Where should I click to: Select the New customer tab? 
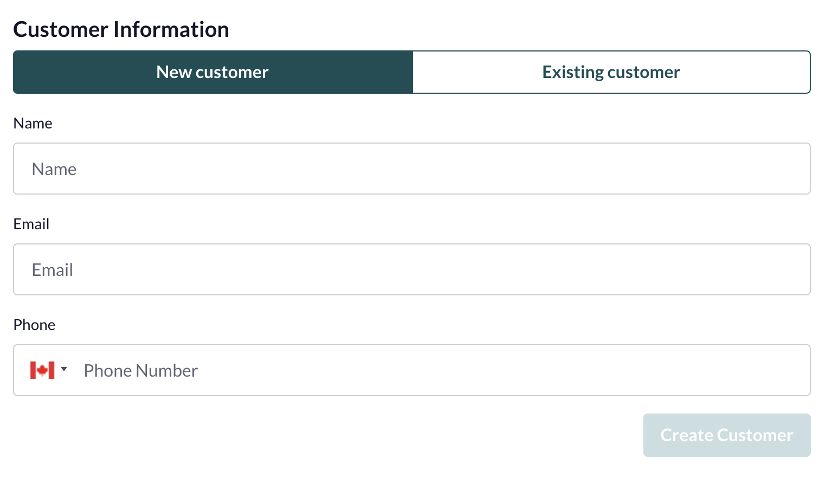pyautogui.click(x=213, y=72)
